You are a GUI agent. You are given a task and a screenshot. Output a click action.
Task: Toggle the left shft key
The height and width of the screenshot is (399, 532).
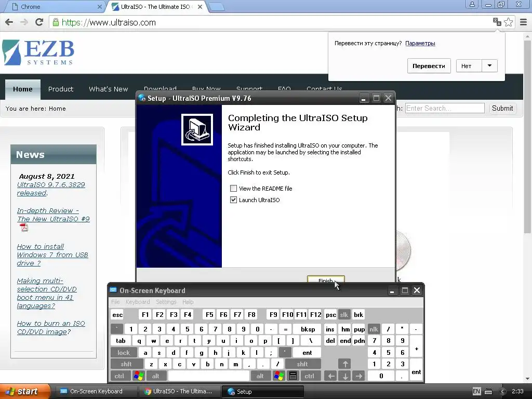126,364
